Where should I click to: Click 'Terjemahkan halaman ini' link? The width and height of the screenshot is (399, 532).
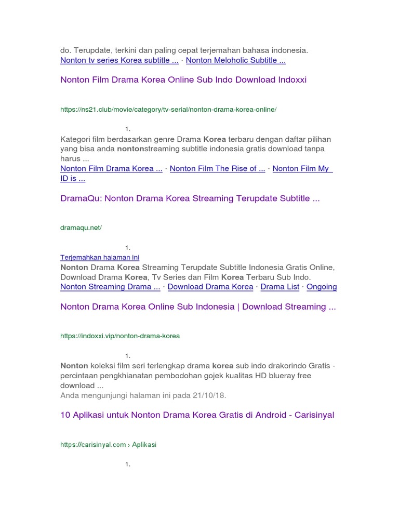coord(100,258)
